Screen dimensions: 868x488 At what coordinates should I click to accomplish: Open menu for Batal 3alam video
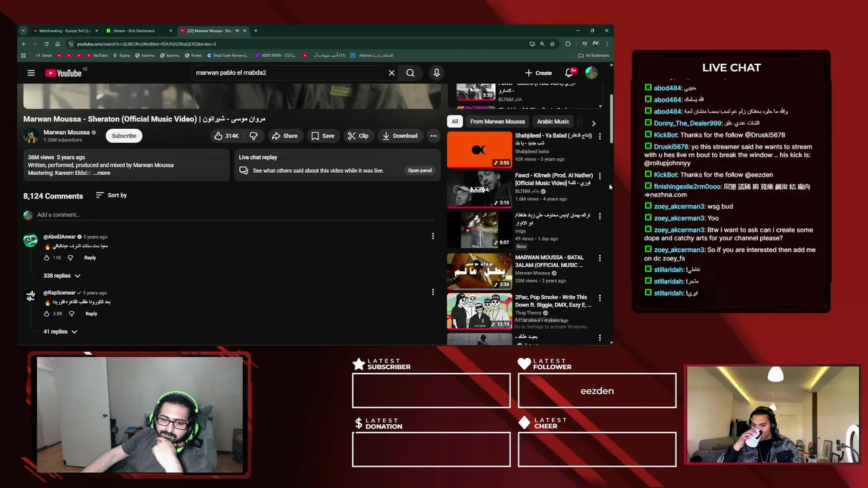(599, 258)
